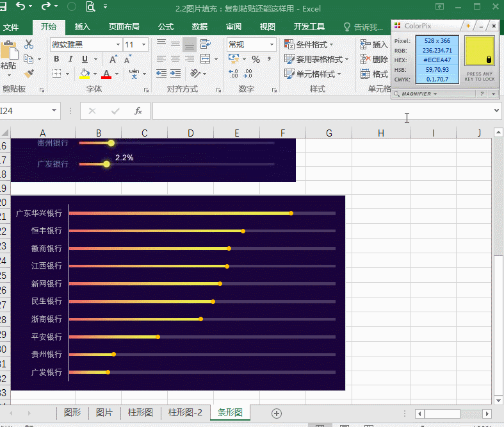This screenshot has height=427, width=504.
Task: Switch to the 审阅 Review tab
Action: pos(234,27)
